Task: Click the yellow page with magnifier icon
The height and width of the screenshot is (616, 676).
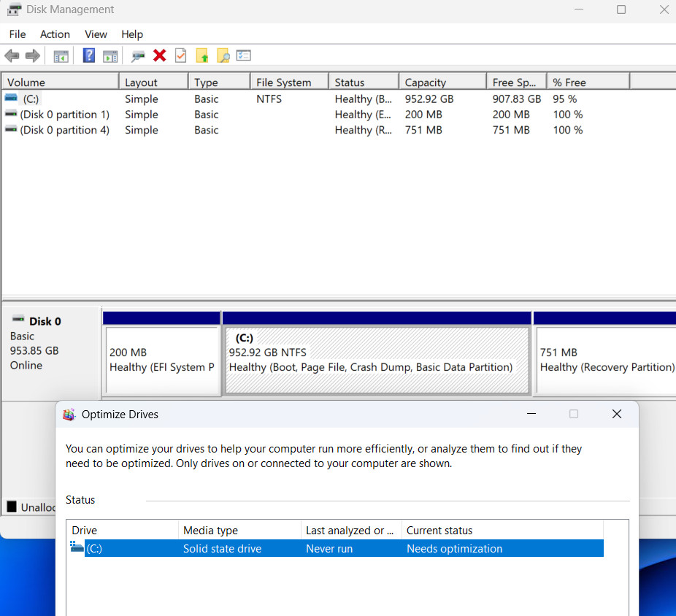Action: pos(223,55)
